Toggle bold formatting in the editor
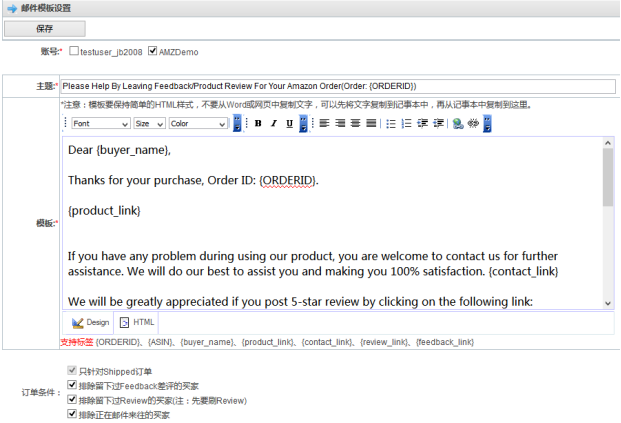621x423 pixels. tap(258, 124)
